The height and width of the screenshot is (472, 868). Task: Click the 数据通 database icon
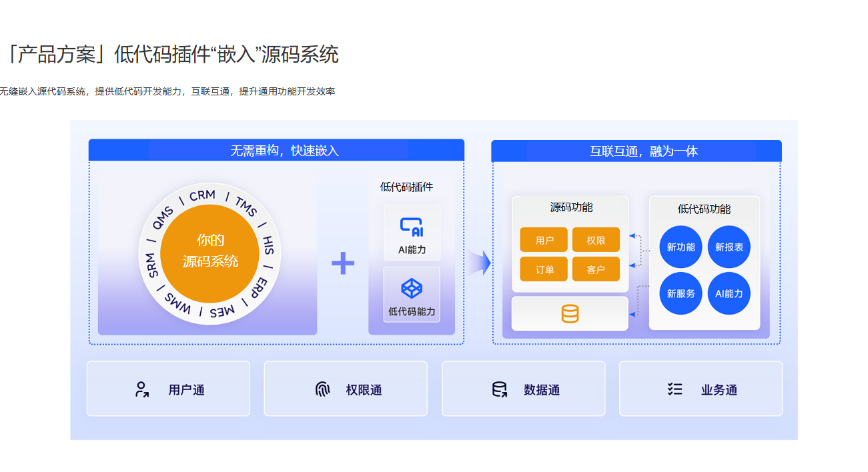pyautogui.click(x=499, y=389)
